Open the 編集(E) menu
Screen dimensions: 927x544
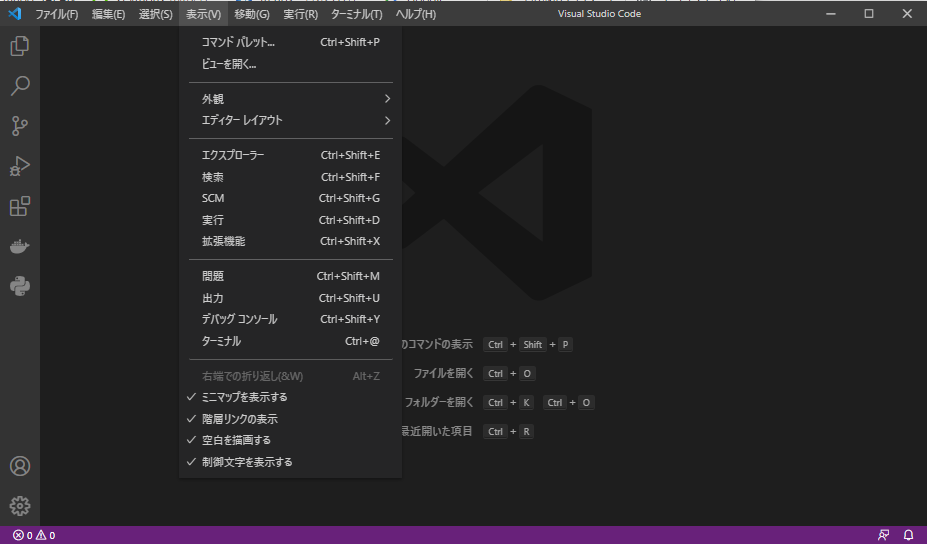(108, 14)
